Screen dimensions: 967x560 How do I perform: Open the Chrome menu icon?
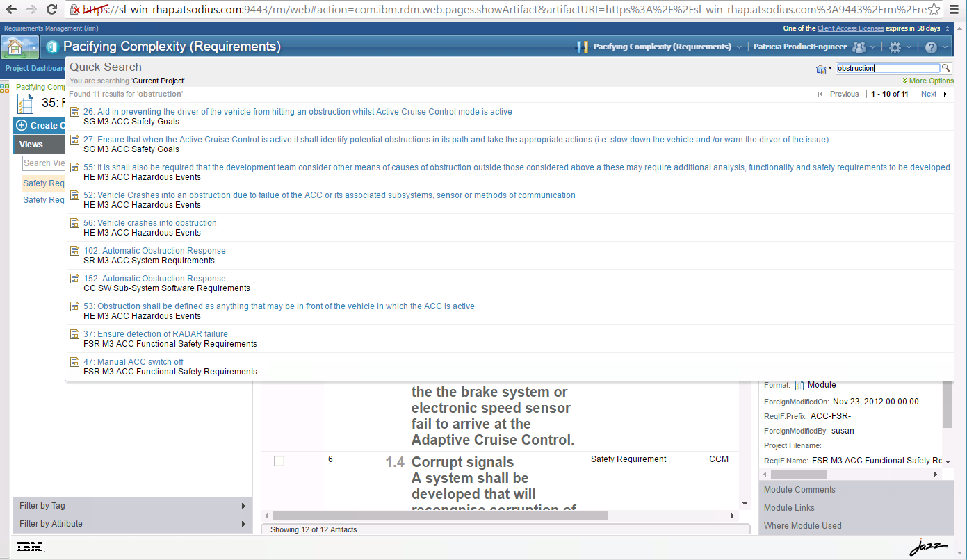point(954,10)
